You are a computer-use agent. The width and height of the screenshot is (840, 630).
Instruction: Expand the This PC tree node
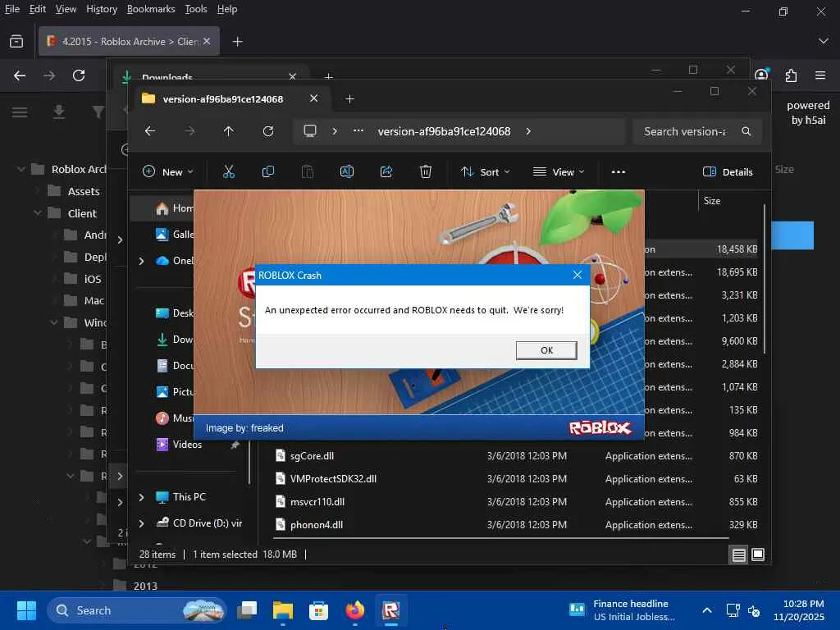point(141,497)
